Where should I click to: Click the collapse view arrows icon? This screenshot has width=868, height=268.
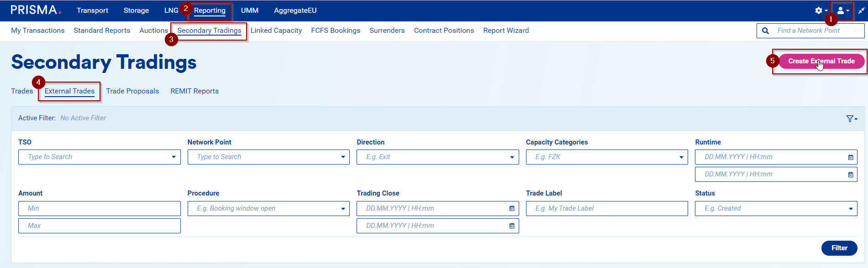[x=861, y=10]
